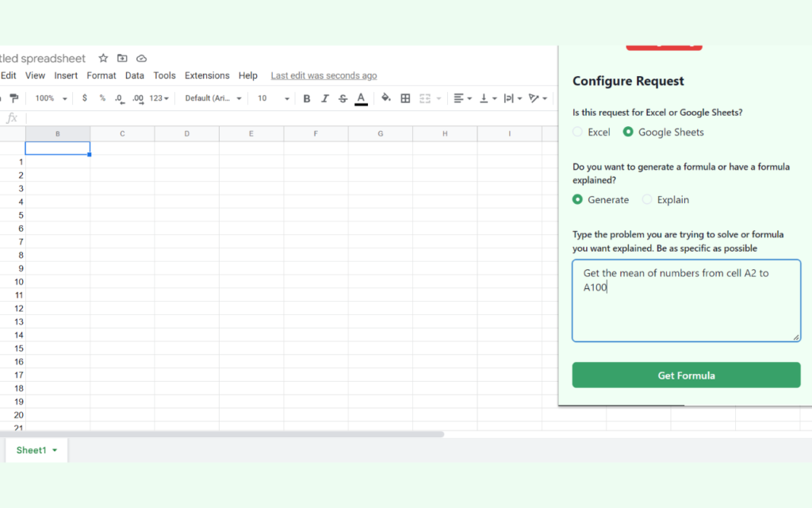Increase decimal places
This screenshot has height=508, width=812.
[137, 98]
